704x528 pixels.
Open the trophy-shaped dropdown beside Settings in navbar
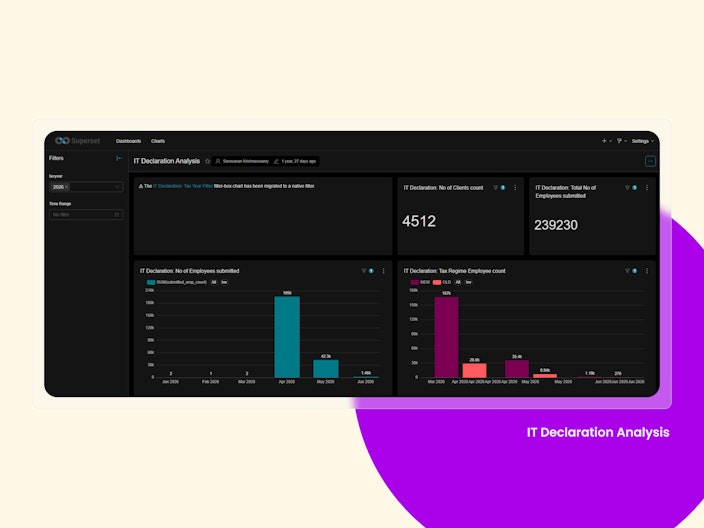click(621, 141)
